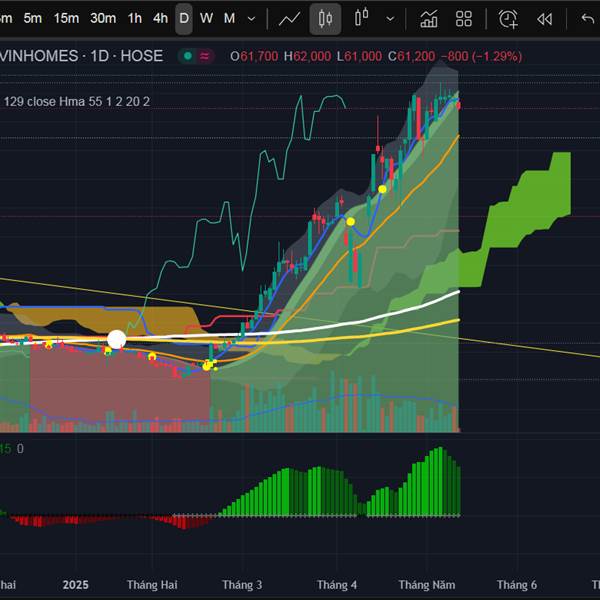The width and height of the screenshot is (600, 600).
Task: Select the 15m timeframe
Action: pos(66,18)
